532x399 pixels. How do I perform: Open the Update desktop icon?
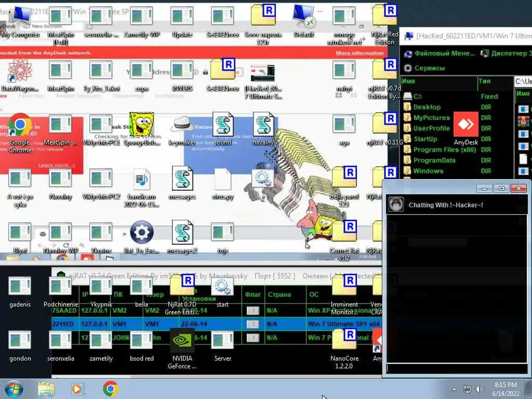point(182,21)
